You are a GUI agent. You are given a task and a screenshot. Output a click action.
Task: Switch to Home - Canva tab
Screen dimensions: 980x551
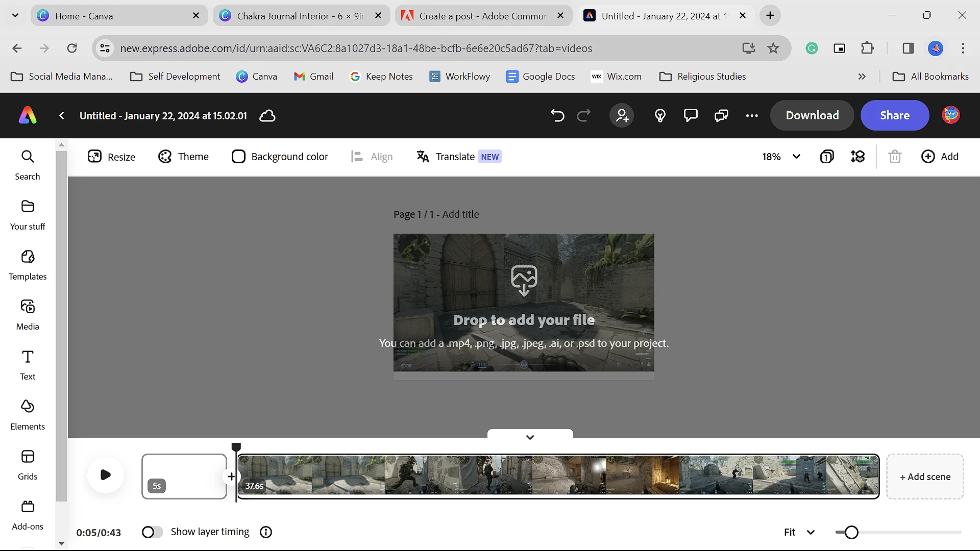[x=118, y=16]
